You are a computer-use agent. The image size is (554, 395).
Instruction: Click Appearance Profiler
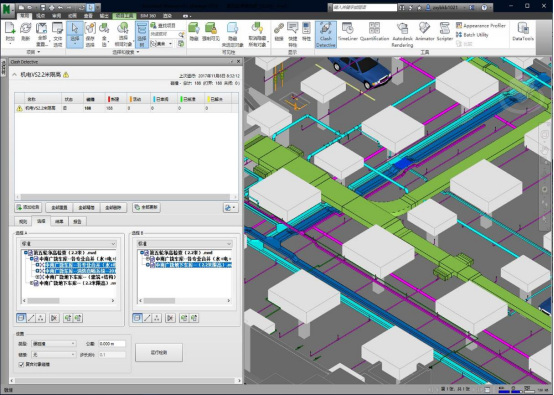pos(481,25)
